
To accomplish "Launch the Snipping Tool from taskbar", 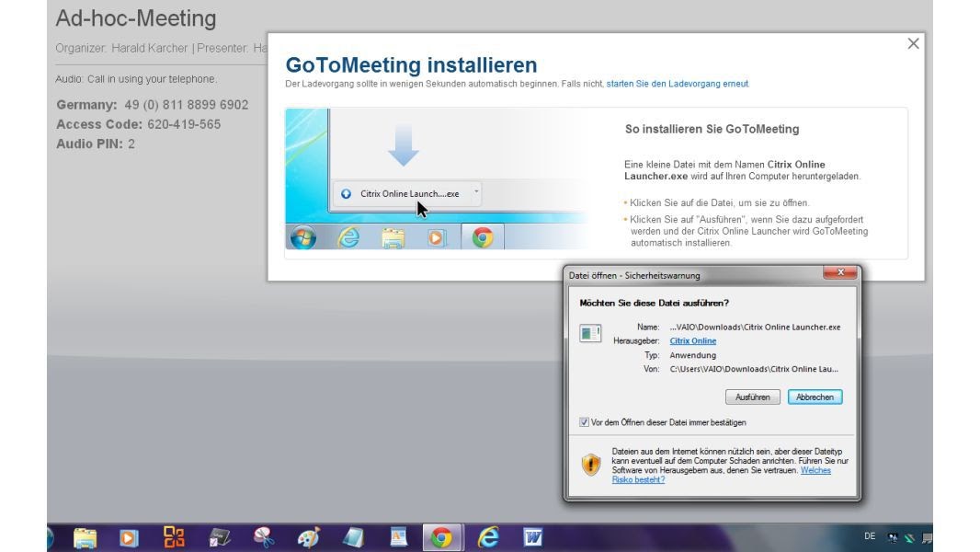I will click(x=264, y=537).
